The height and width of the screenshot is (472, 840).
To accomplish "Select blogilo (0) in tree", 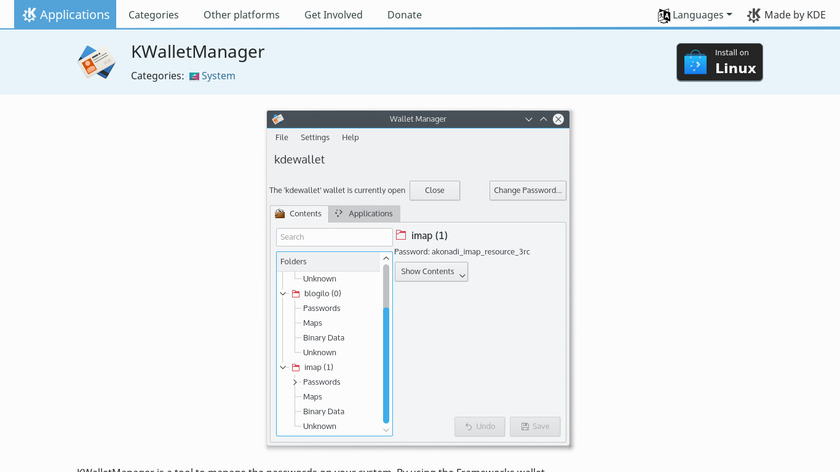I will pos(322,294).
